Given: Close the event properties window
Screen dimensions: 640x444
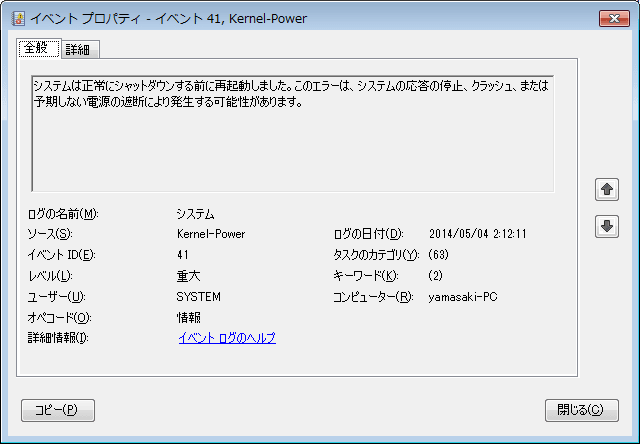Looking at the screenshot, I should [x=614, y=18].
